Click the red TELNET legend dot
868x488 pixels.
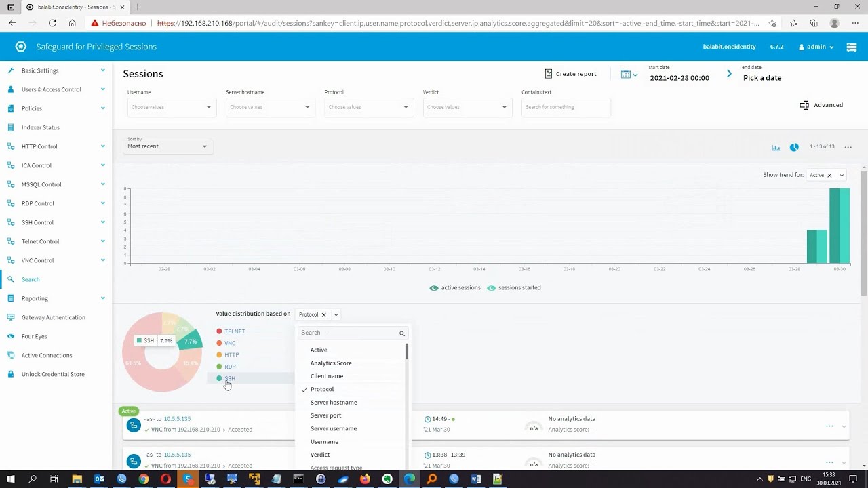pyautogui.click(x=219, y=331)
